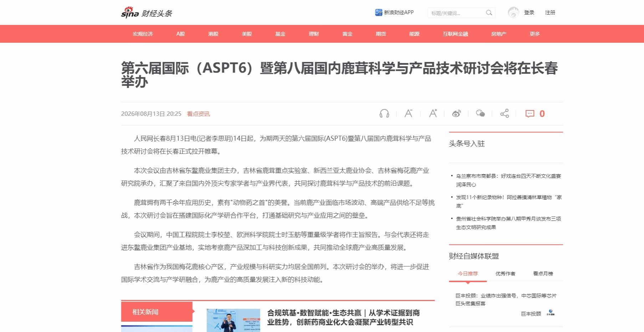Play article audio with headphone icon
Screen dimensions: 644x332
click(x=384, y=114)
